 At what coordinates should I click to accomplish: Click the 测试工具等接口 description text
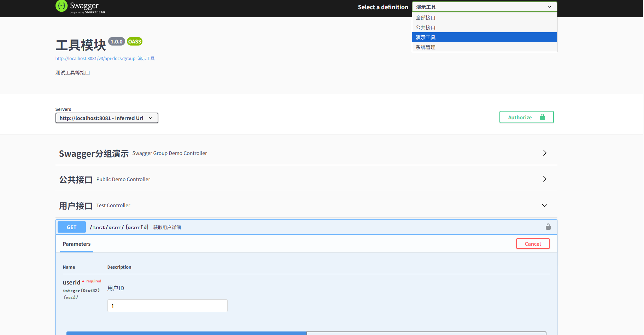tap(73, 73)
